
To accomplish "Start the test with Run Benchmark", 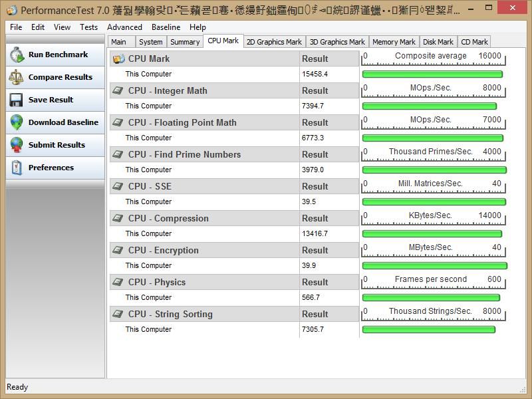I will 55,55.
